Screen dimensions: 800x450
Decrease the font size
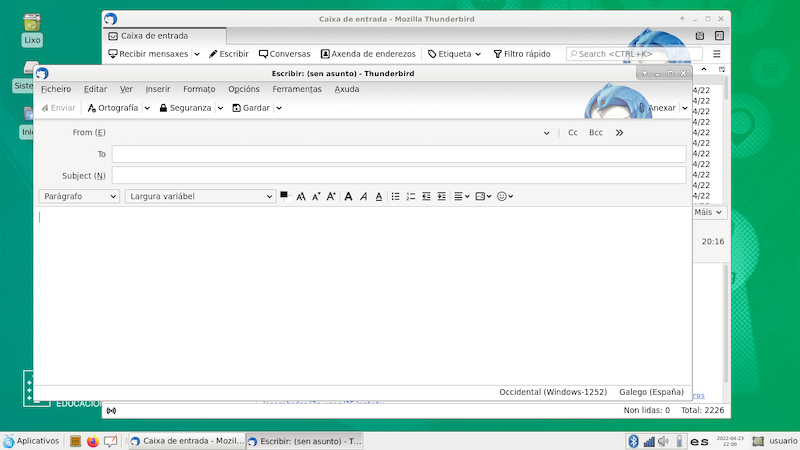pos(316,196)
